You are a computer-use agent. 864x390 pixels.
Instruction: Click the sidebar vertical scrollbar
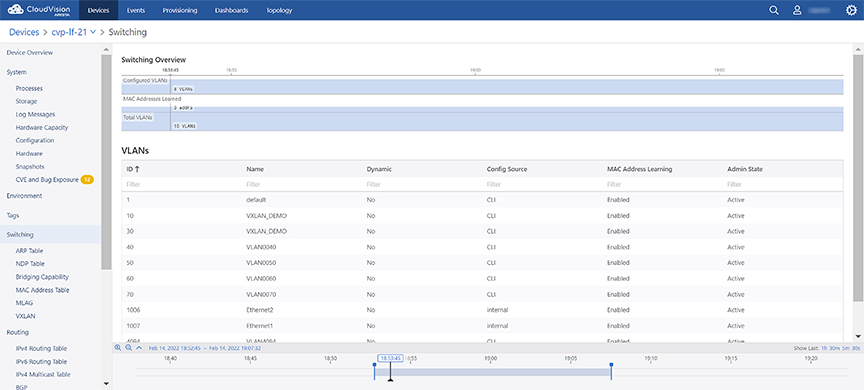106,161
